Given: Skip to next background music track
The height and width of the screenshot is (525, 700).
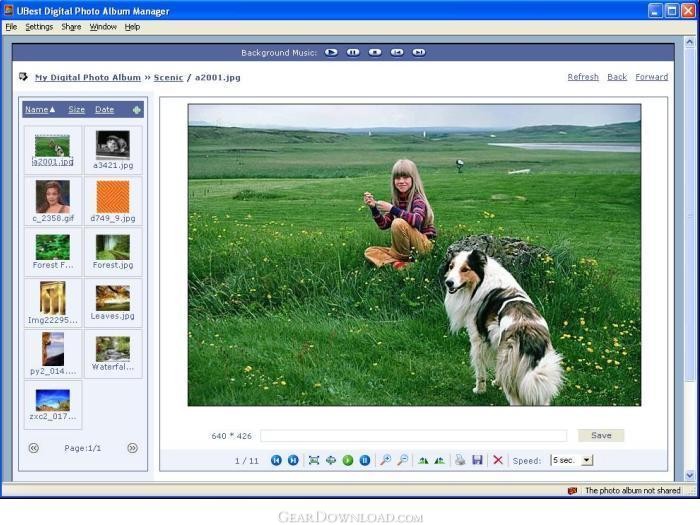Looking at the screenshot, I should coord(419,52).
